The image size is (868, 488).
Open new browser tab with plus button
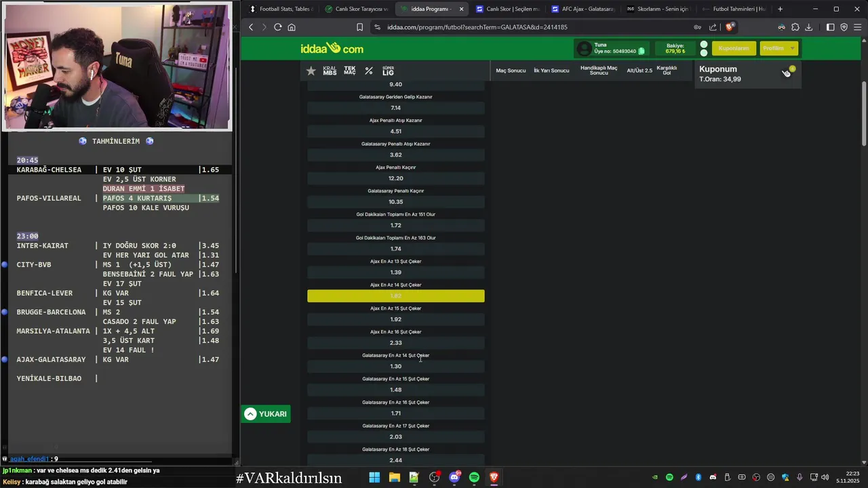tap(780, 9)
